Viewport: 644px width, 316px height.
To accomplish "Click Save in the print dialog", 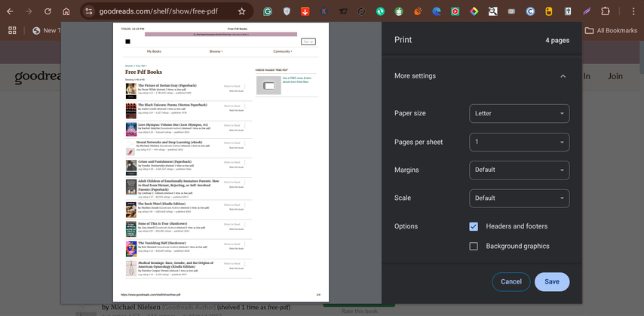I will (x=552, y=282).
